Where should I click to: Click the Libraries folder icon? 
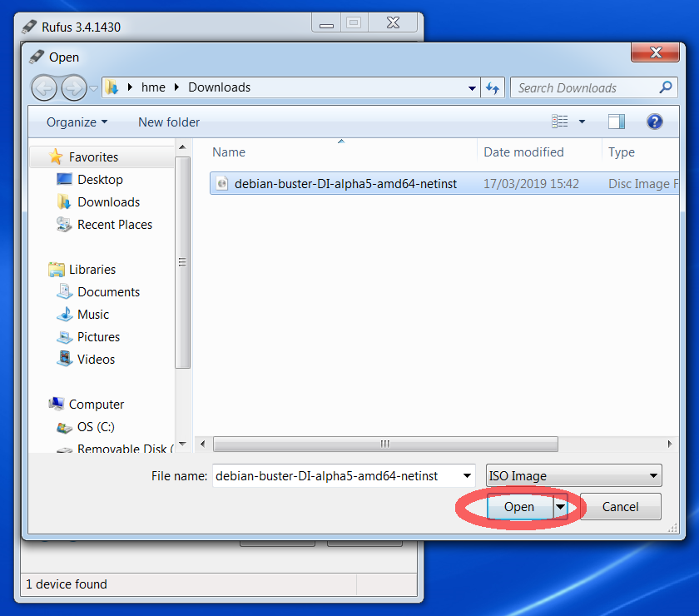(x=57, y=270)
